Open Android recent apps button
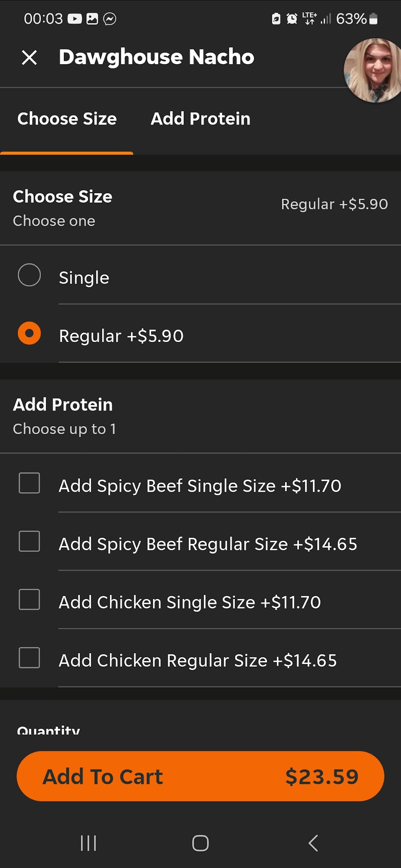This screenshot has width=401, height=868. pos(88,843)
